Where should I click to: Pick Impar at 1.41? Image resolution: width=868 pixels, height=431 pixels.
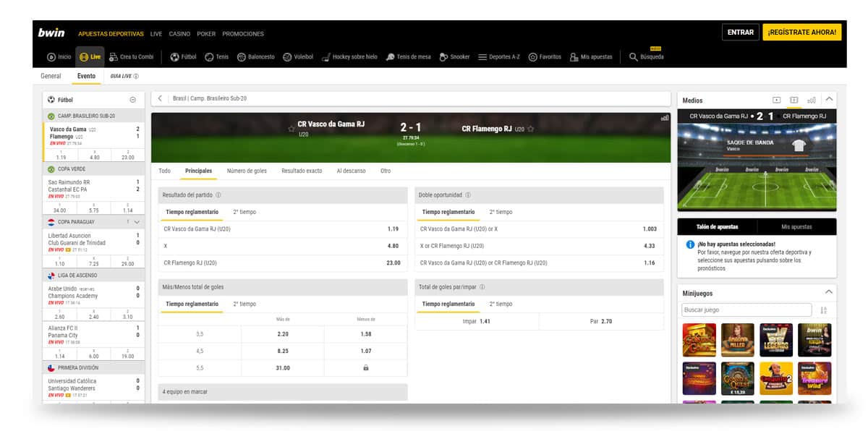pyautogui.click(x=477, y=321)
